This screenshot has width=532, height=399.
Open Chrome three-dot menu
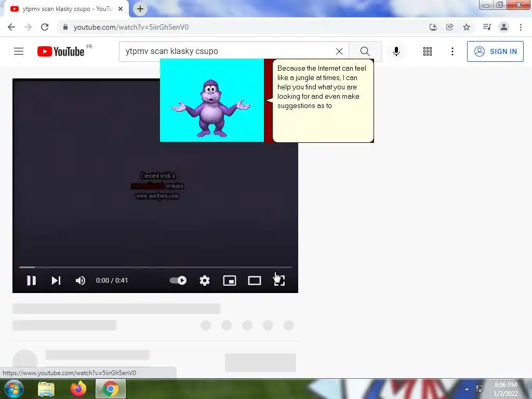(521, 27)
